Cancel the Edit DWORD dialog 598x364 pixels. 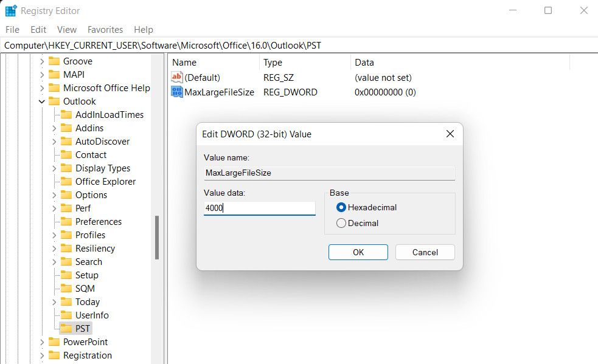(x=425, y=252)
